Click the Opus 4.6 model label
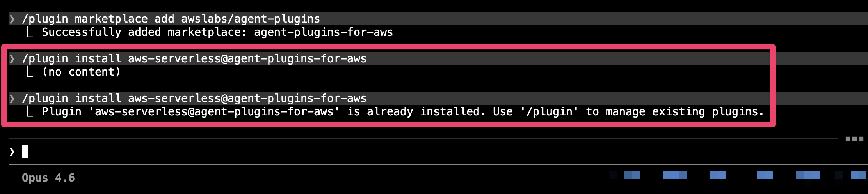 (x=48, y=178)
